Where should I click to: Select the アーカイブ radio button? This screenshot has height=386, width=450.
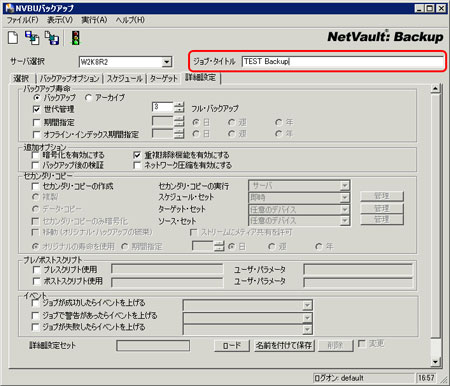tap(88, 98)
